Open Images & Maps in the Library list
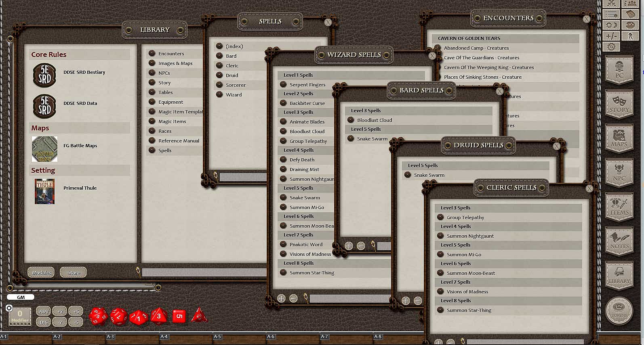 [175, 63]
